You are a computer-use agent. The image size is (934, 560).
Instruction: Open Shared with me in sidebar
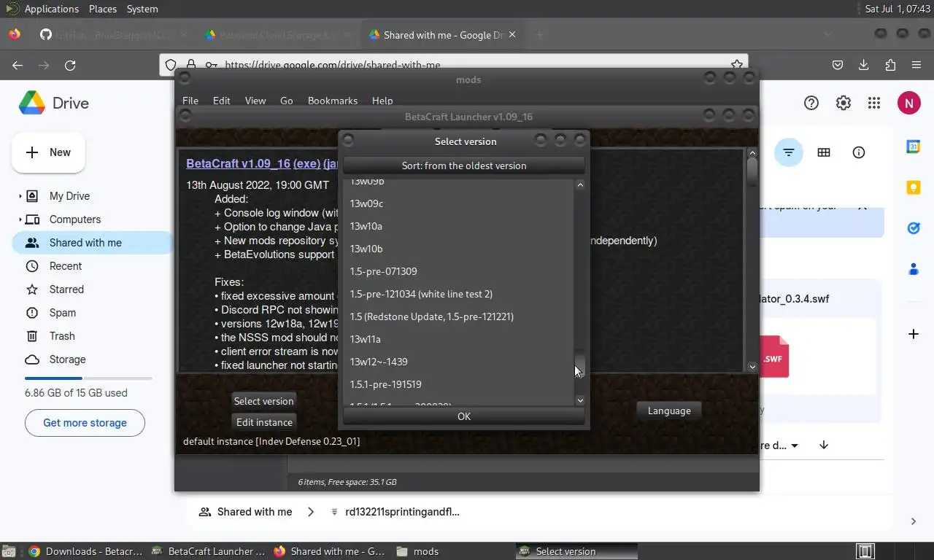[x=92, y=243]
